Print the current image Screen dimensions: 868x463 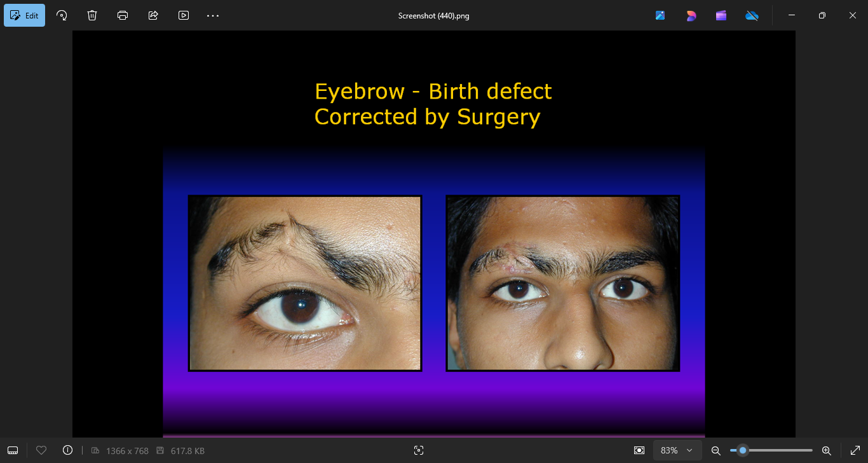[x=123, y=15]
